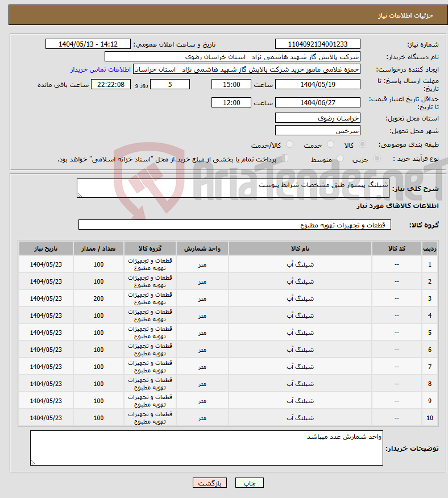This screenshot has height=498, width=448.
Task: Click the quantity 200 in row 3
Action: [x=98, y=298]
